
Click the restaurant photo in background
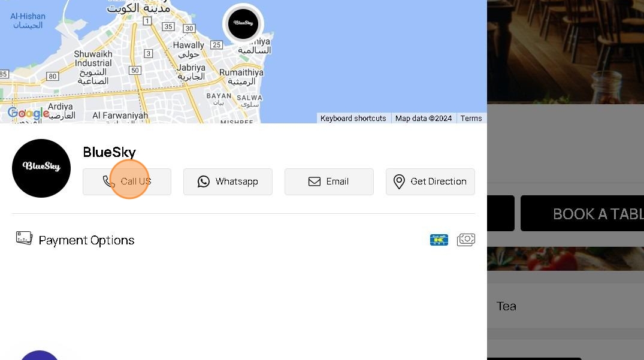[566, 52]
